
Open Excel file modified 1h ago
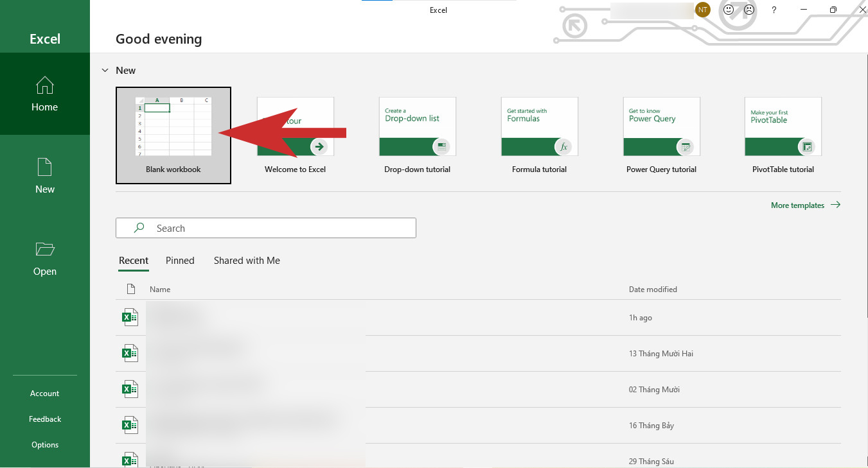tap(478, 318)
